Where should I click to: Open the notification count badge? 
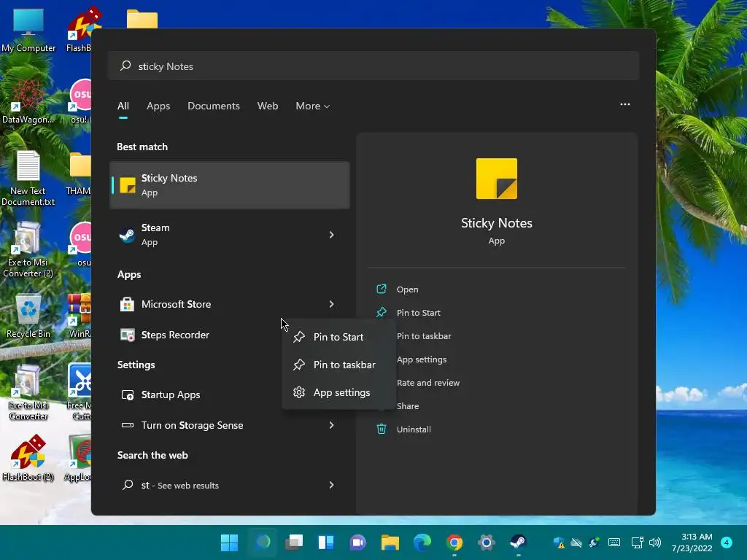(x=726, y=542)
